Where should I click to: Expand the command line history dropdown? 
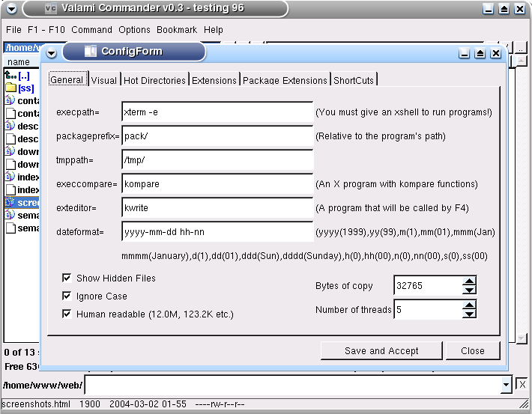point(506,385)
